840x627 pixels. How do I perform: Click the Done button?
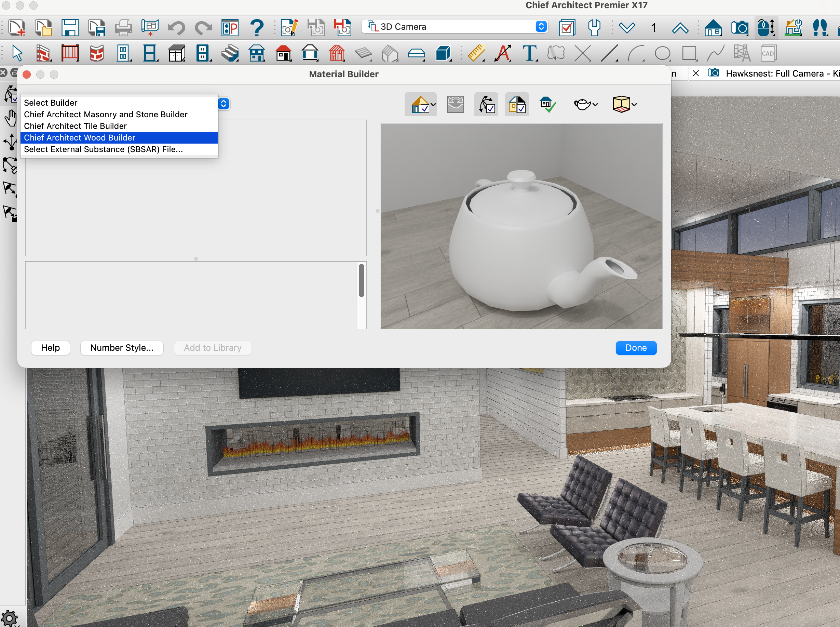pos(636,348)
